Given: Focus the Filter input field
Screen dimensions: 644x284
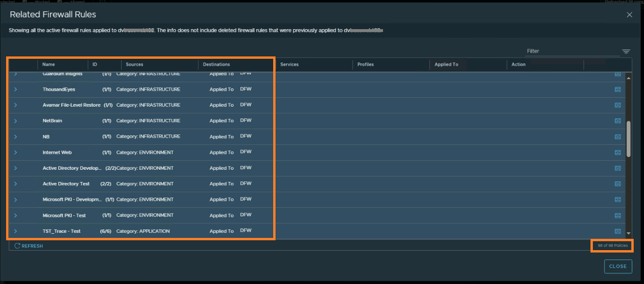Looking at the screenshot, I should (x=571, y=51).
